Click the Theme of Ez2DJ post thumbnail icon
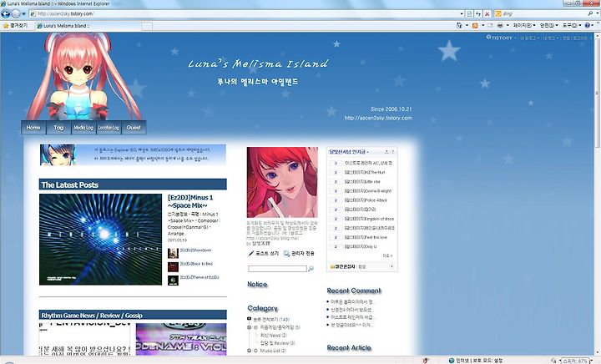 pyautogui.click(x=173, y=281)
